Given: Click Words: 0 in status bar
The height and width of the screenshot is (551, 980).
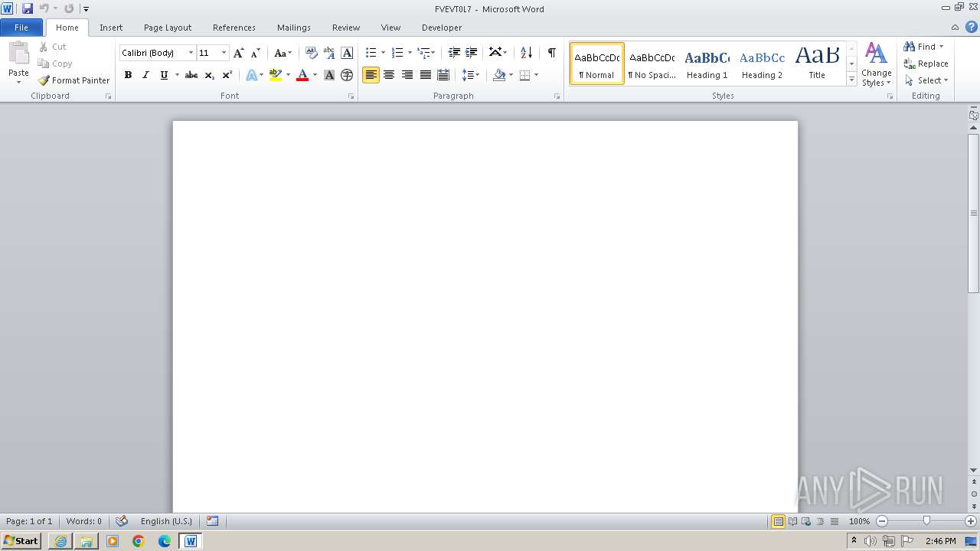Looking at the screenshot, I should 84,521.
